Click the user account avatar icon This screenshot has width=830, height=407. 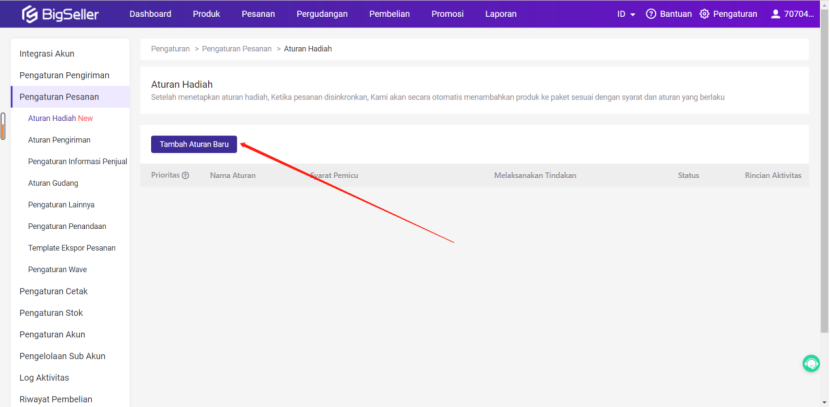tap(774, 14)
